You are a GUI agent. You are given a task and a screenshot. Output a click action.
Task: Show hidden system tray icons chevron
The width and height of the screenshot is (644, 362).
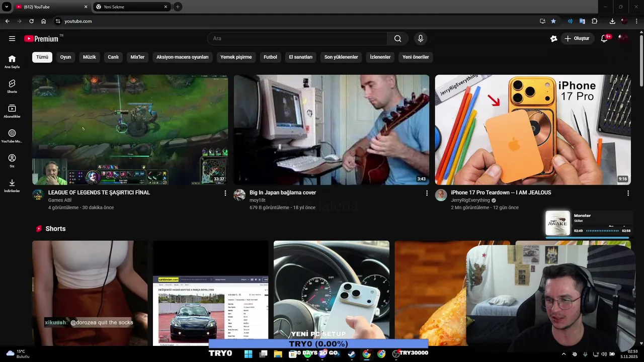[563, 354]
